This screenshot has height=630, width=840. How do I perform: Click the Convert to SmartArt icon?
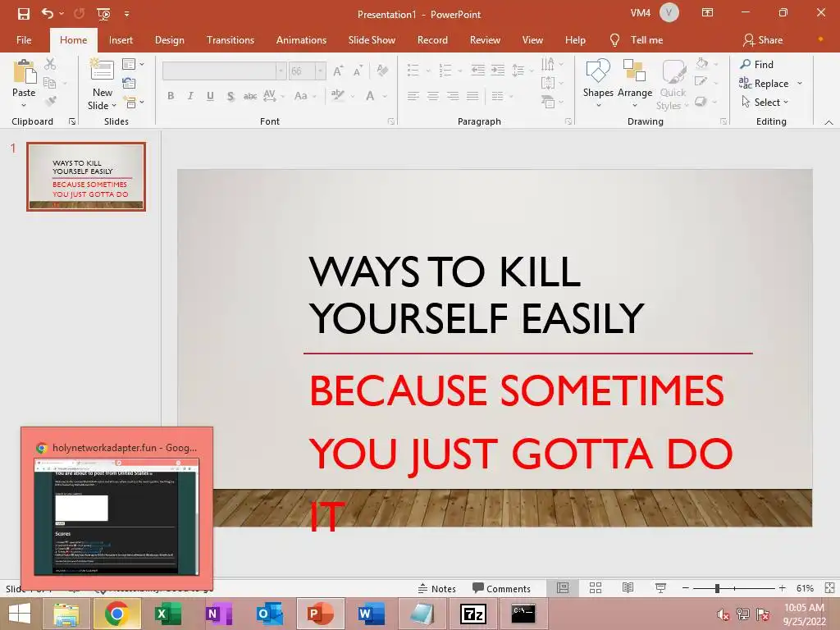point(547,102)
